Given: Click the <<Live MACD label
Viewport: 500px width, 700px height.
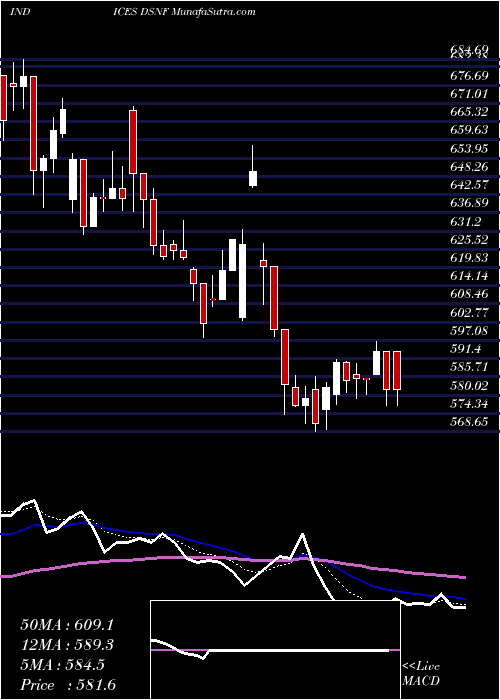Looking at the screenshot, I should pos(421,674).
